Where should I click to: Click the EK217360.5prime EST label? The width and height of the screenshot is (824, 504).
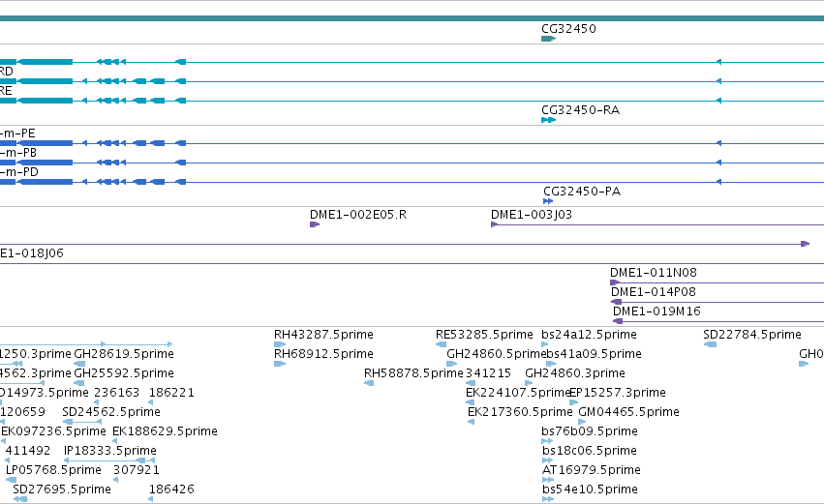click(520, 413)
